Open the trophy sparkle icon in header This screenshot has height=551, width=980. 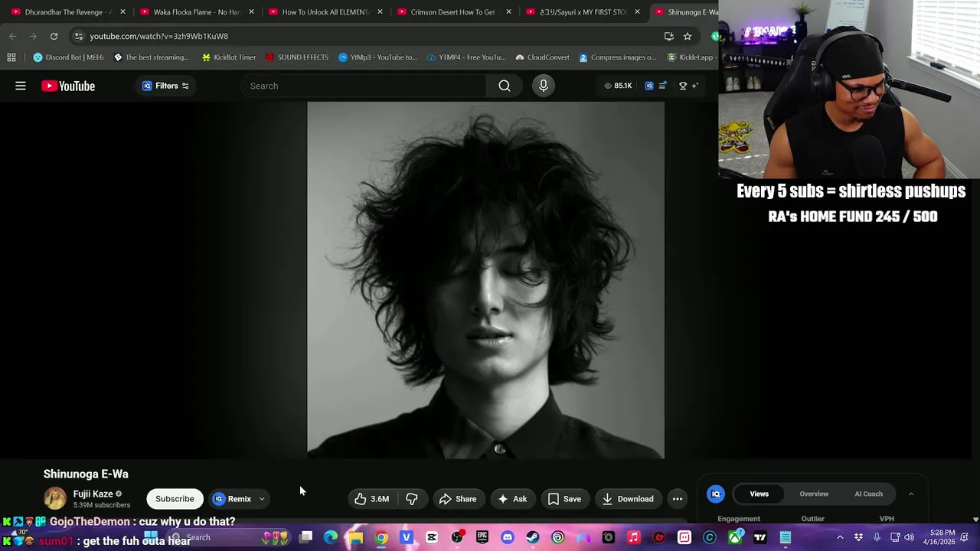[x=688, y=86]
